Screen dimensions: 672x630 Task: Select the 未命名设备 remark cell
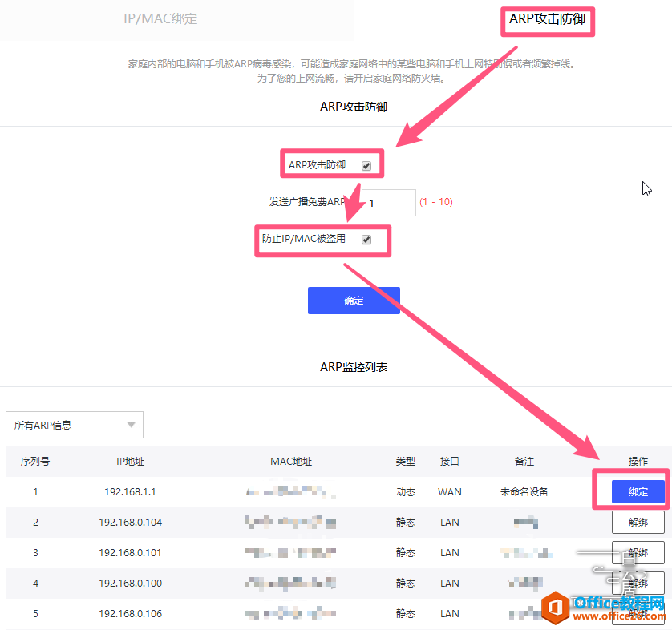[x=524, y=492]
